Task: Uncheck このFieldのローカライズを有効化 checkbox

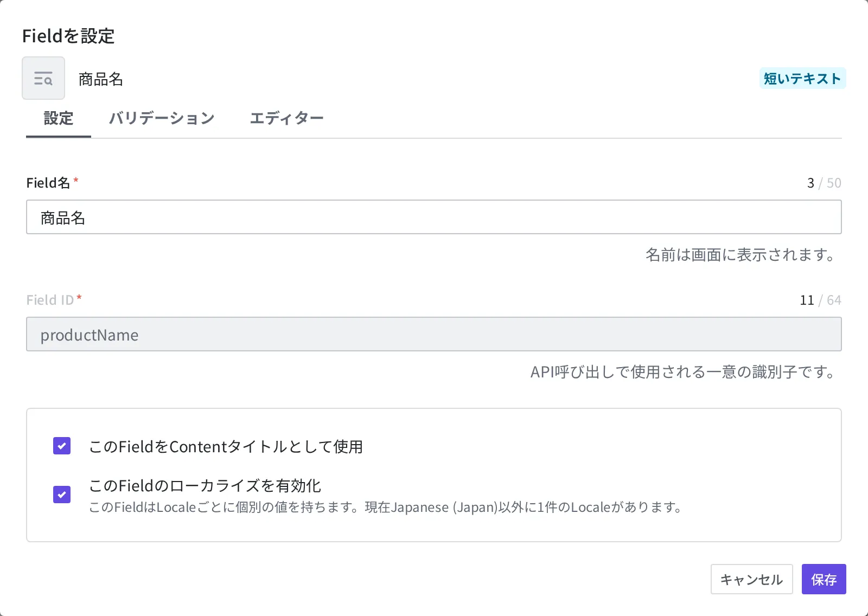Action: (x=62, y=495)
